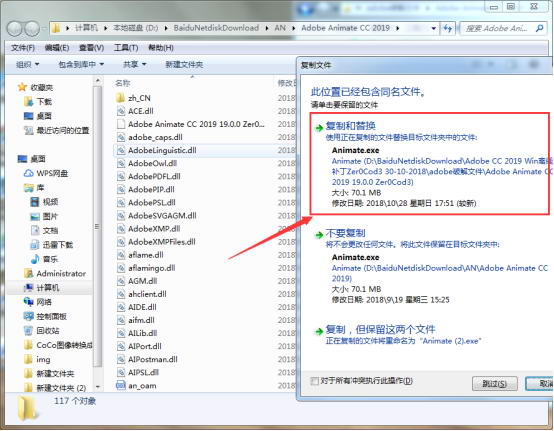The image size is (554, 431).
Task: Click the 跳过(S) button
Action: pyautogui.click(x=495, y=383)
